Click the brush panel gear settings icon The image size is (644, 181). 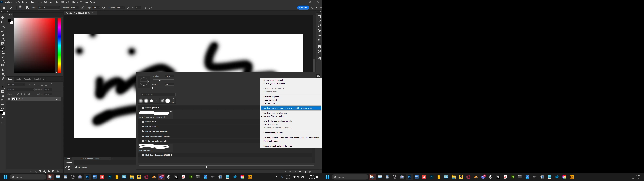pyautogui.click(x=318, y=76)
